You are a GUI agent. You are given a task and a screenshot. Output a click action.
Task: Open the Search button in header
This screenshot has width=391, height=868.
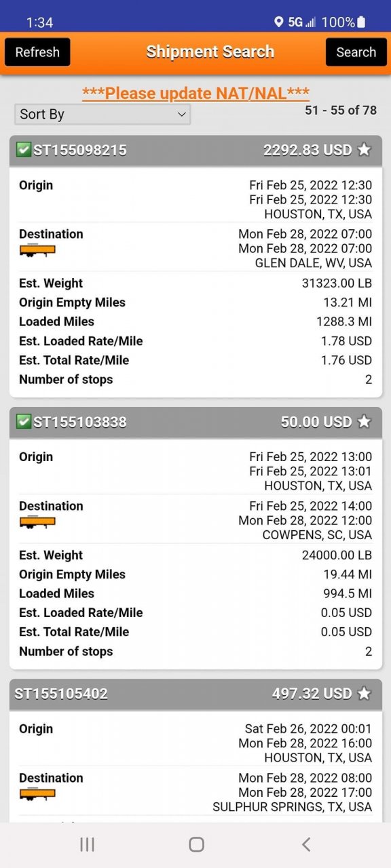pos(356,52)
